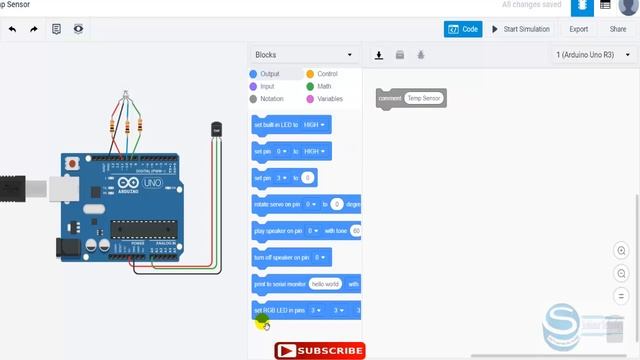Click the RGB LED component on canvas
This screenshot has height=360, width=640.
pyautogui.click(x=126, y=94)
